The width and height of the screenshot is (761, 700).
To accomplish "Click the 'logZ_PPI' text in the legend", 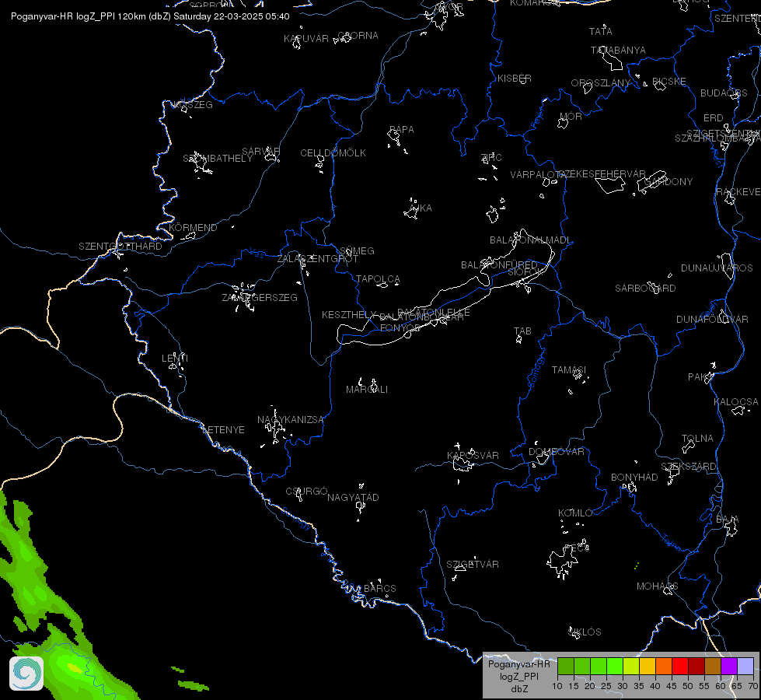I will click(x=518, y=676).
